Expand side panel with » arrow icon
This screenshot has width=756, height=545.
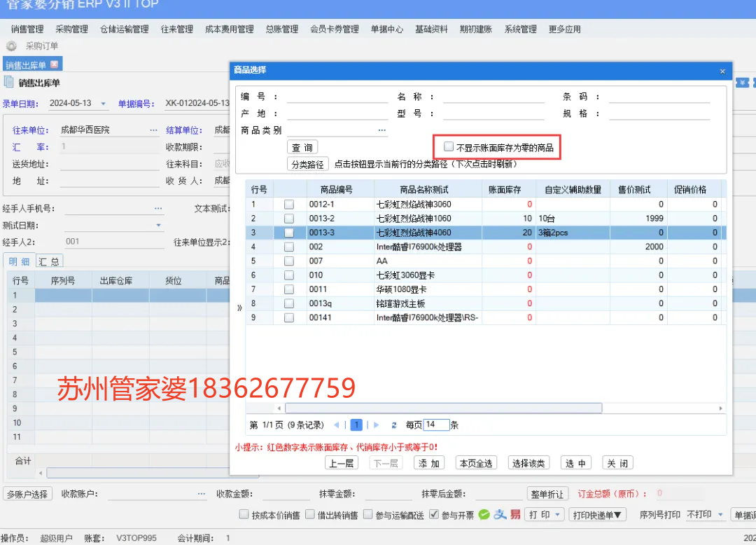(x=239, y=307)
